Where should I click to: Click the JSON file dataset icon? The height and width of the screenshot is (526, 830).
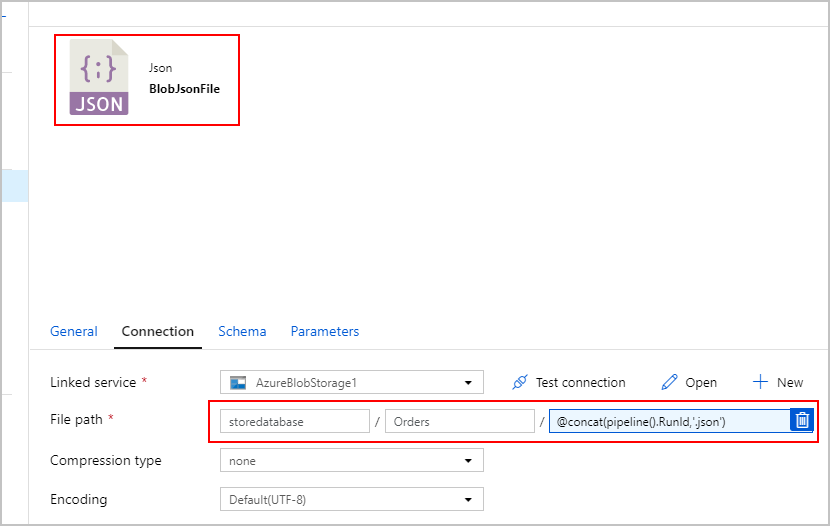[99, 77]
